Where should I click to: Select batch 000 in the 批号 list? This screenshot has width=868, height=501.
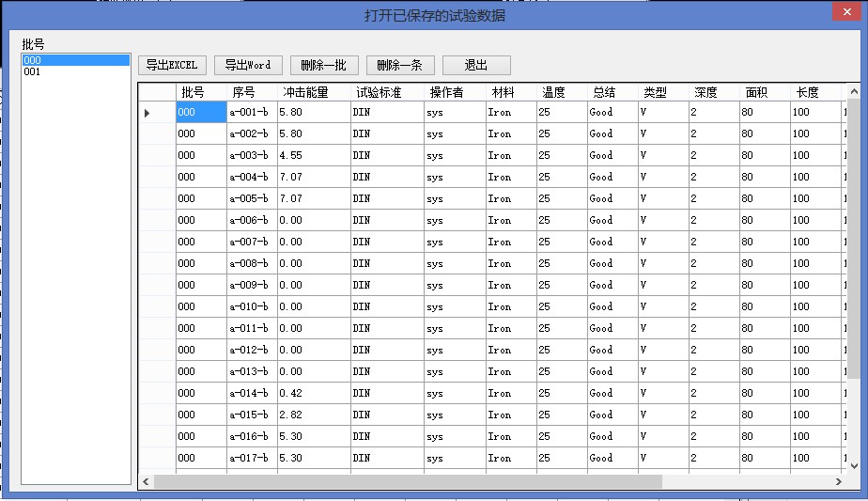point(76,60)
